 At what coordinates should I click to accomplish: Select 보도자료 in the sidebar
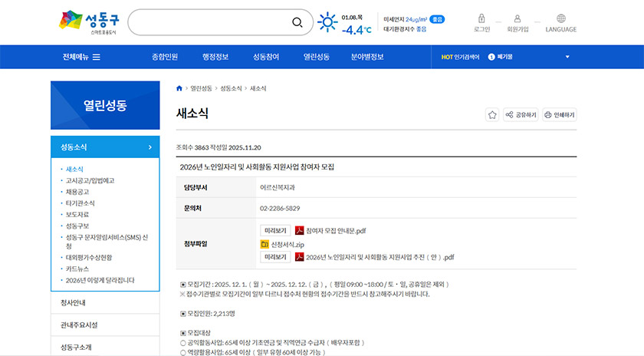[x=77, y=215]
